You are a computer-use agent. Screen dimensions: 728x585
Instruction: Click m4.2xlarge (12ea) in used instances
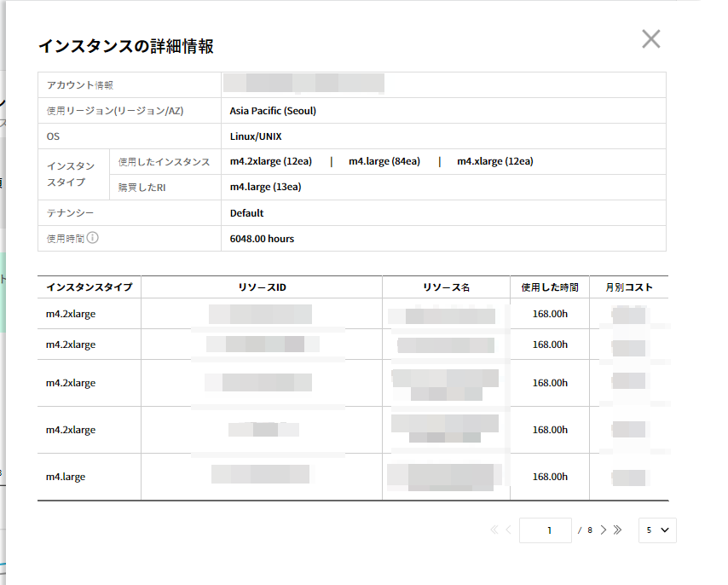click(x=270, y=161)
